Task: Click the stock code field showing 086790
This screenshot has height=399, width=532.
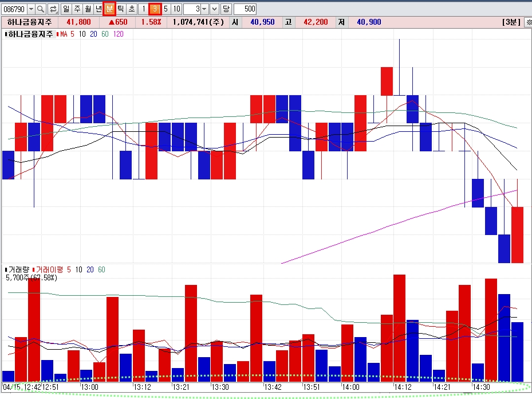Action: [x=14, y=9]
